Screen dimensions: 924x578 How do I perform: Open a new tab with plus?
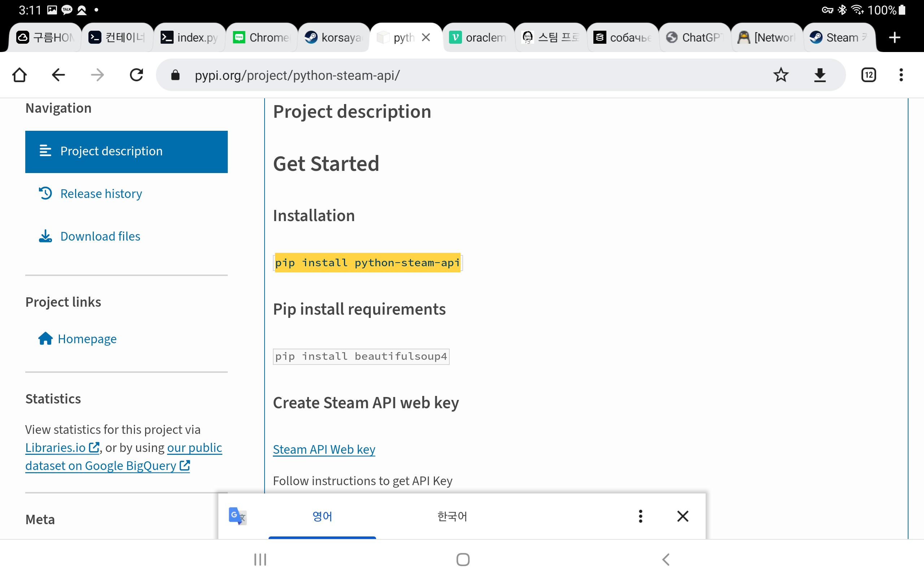[x=895, y=38]
